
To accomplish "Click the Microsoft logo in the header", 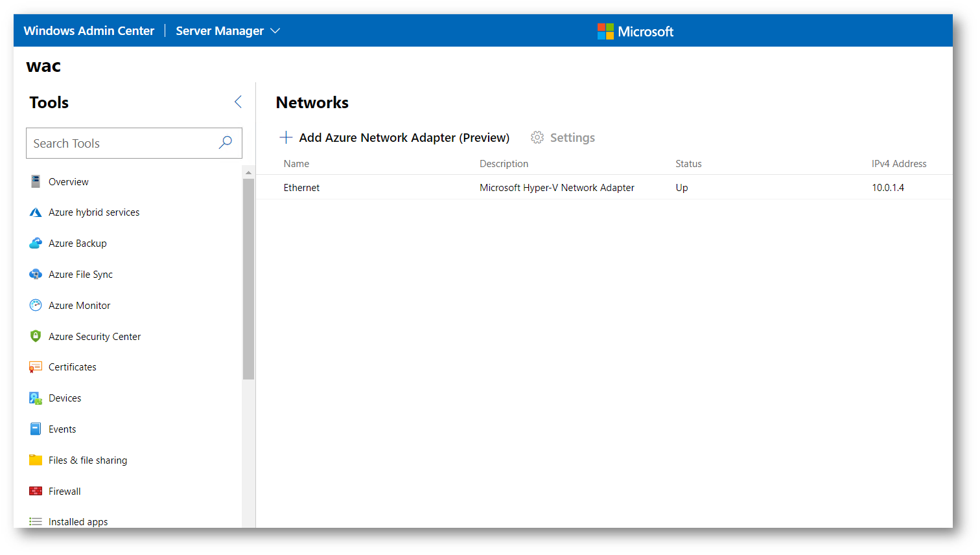I will (635, 31).
